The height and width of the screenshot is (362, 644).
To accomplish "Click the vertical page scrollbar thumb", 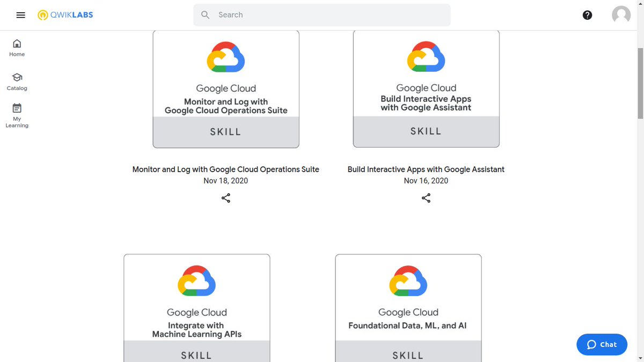I will (640, 83).
